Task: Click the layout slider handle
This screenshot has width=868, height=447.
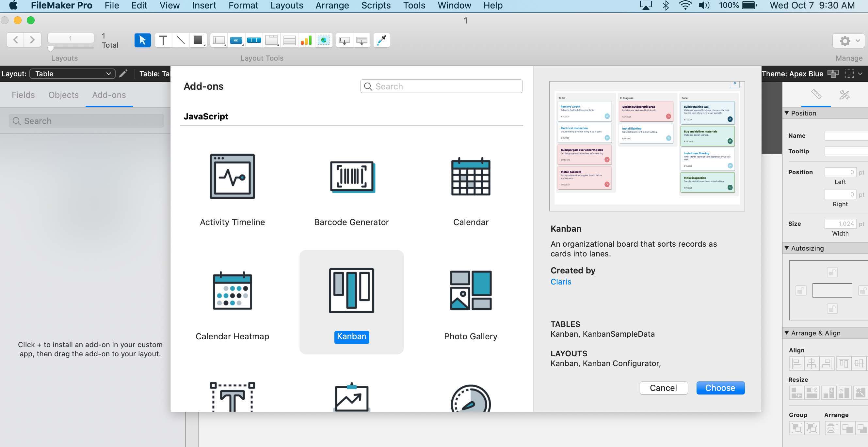Action: [x=51, y=49]
